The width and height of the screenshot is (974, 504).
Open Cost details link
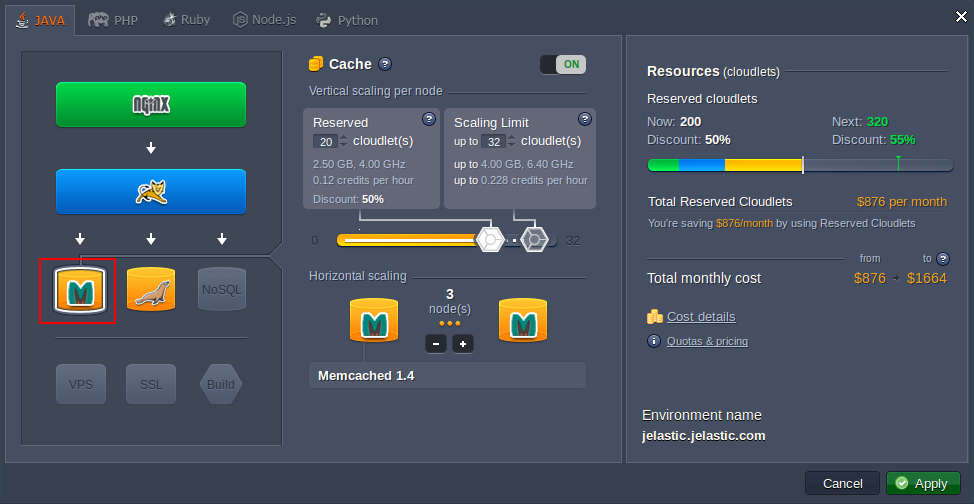click(701, 317)
